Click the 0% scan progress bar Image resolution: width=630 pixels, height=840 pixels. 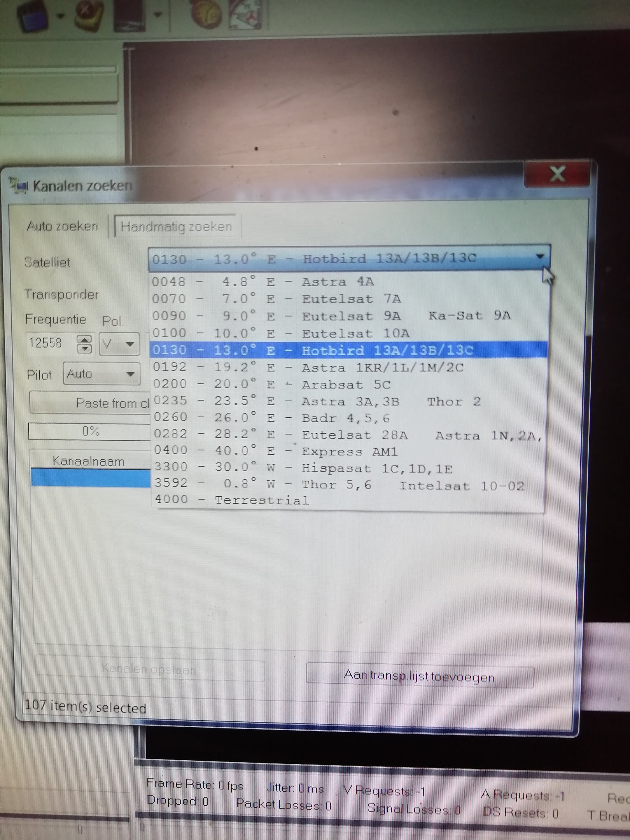pos(89,431)
